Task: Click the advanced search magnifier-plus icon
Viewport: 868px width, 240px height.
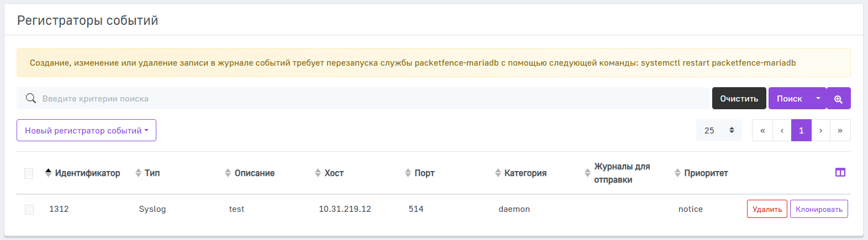Action: 838,99
